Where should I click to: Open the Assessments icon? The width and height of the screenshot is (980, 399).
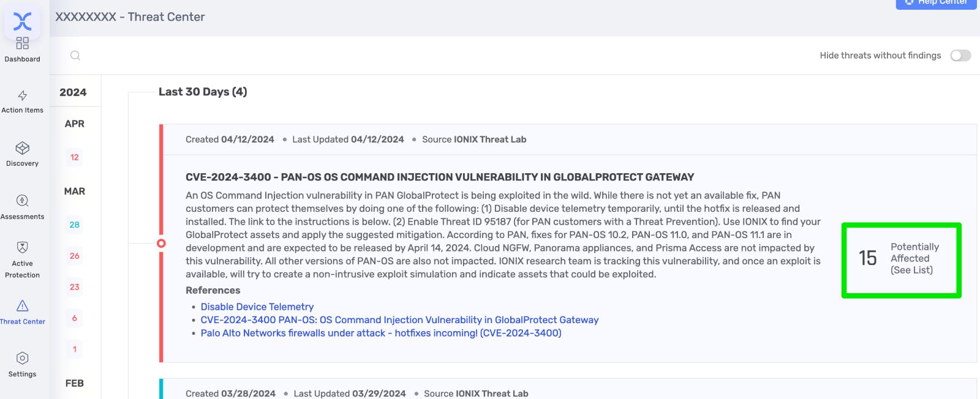(23, 201)
